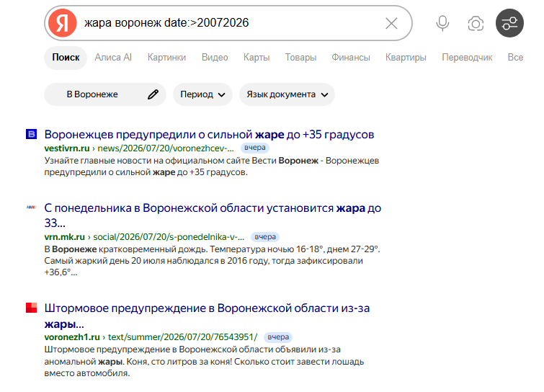Click the vestivrn.ru favicon
The width and height of the screenshot is (544, 392).
point(31,134)
